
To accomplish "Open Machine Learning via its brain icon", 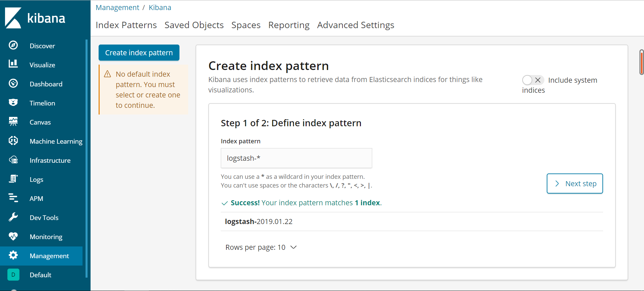I will 13,141.
